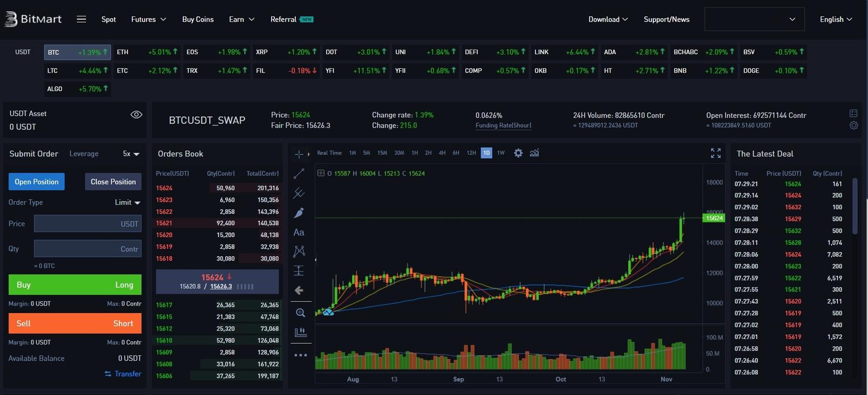
Task: Select the chart zoom-in tool
Action: pyautogui.click(x=300, y=313)
